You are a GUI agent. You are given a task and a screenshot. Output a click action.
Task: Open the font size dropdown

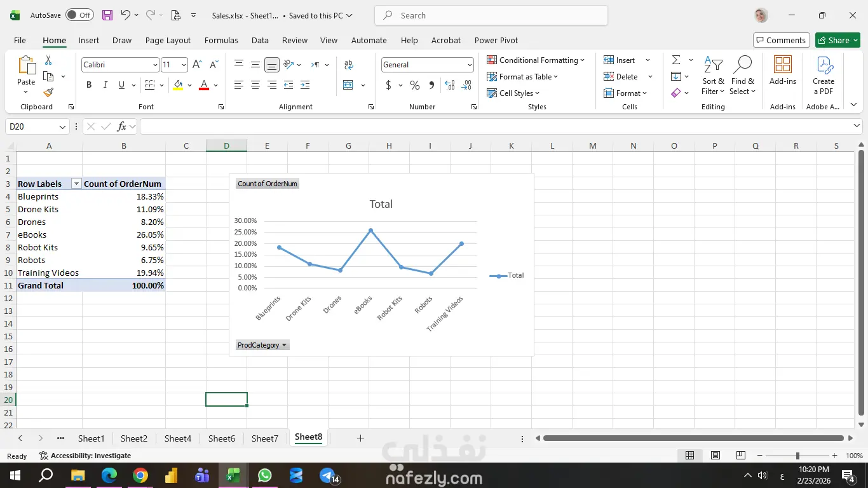click(184, 65)
